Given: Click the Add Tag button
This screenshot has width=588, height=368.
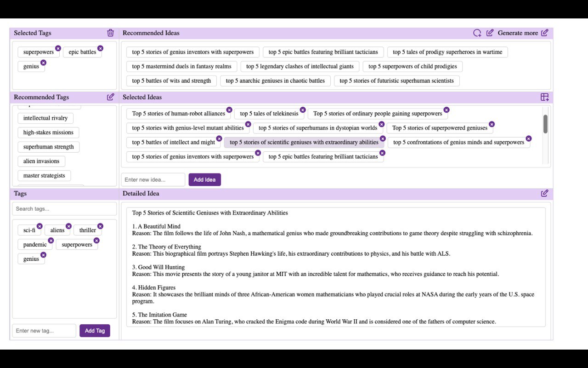Looking at the screenshot, I should 95,330.
